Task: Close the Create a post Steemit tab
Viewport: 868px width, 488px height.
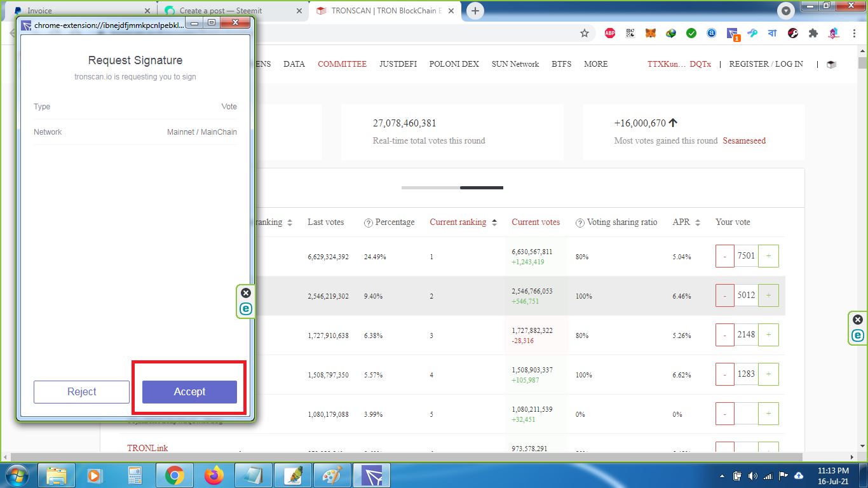Action: [x=298, y=11]
